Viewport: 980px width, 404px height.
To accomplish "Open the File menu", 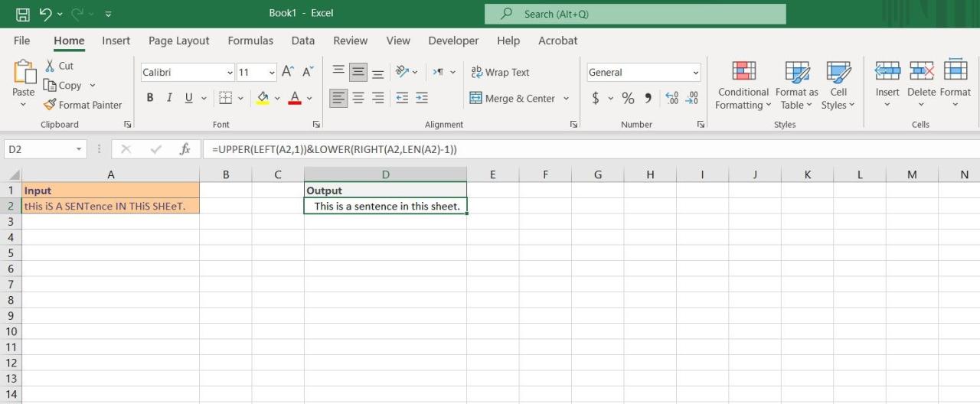I will tap(22, 41).
